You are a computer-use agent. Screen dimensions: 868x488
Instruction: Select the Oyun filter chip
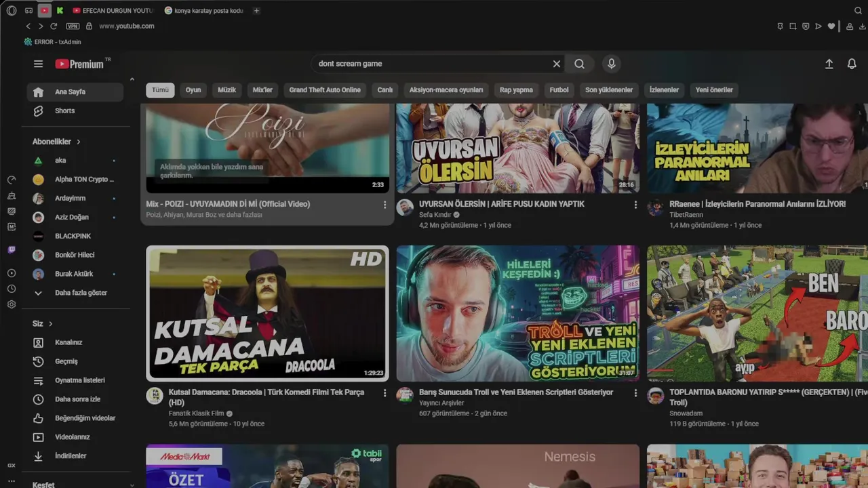coord(193,90)
